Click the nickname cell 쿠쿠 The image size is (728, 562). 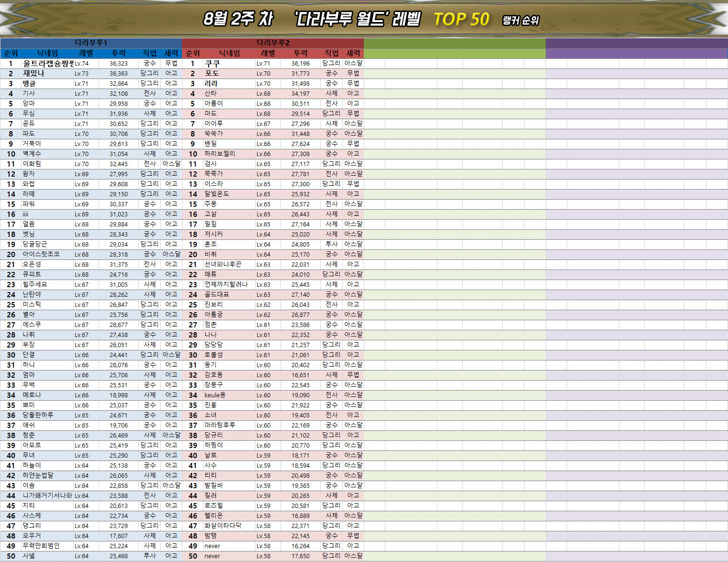pyautogui.click(x=213, y=63)
